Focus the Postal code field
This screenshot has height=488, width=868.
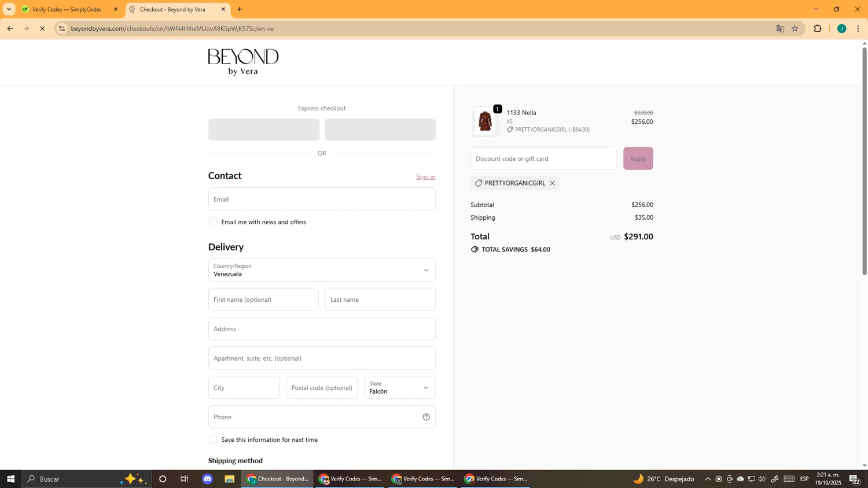point(322,387)
